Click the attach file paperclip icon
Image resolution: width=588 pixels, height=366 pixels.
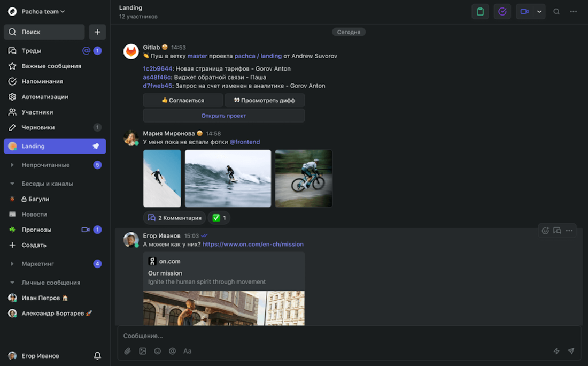point(127,351)
